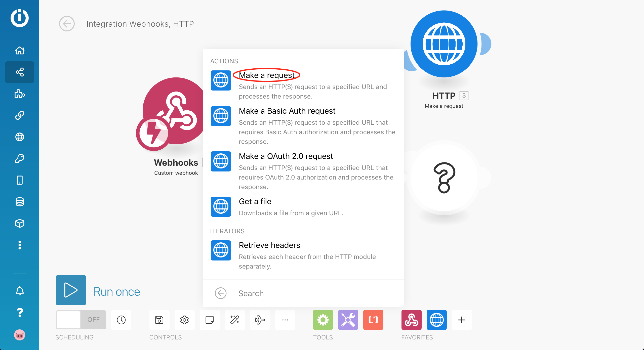Open schedule settings clock button
The height and width of the screenshot is (350, 644).
[121, 320]
